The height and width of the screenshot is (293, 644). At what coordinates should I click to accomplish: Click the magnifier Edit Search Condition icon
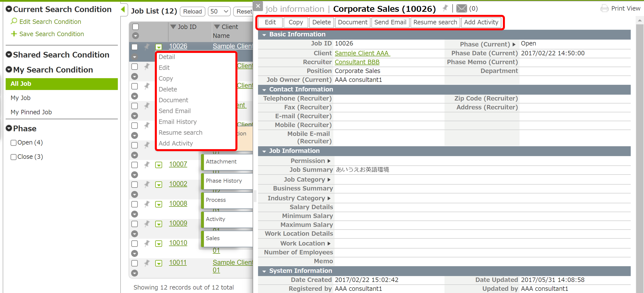(14, 21)
